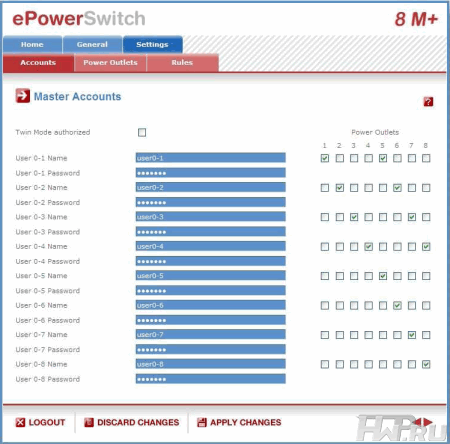Select the User 0-3 Password field

[211, 232]
